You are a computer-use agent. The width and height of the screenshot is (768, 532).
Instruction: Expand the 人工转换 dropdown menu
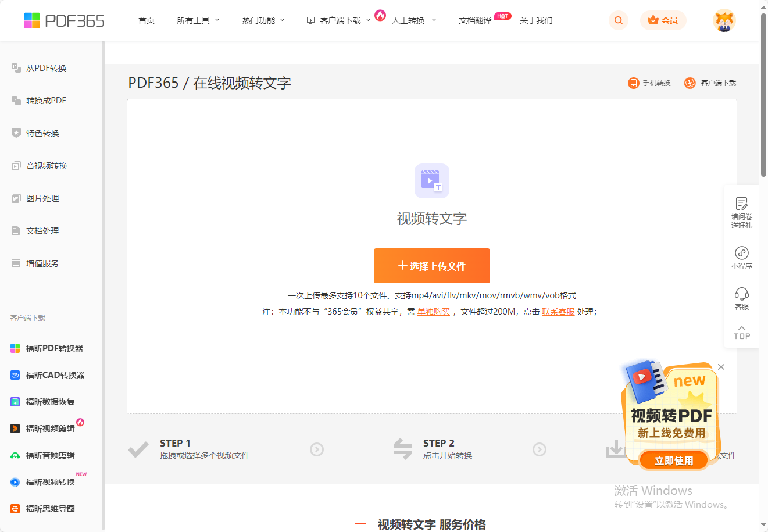click(x=414, y=20)
